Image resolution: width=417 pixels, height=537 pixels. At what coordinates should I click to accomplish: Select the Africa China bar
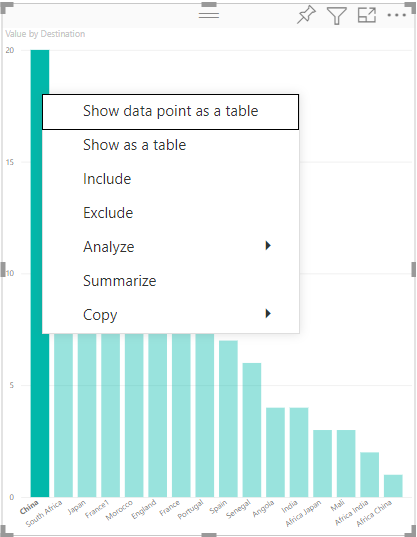click(x=393, y=486)
